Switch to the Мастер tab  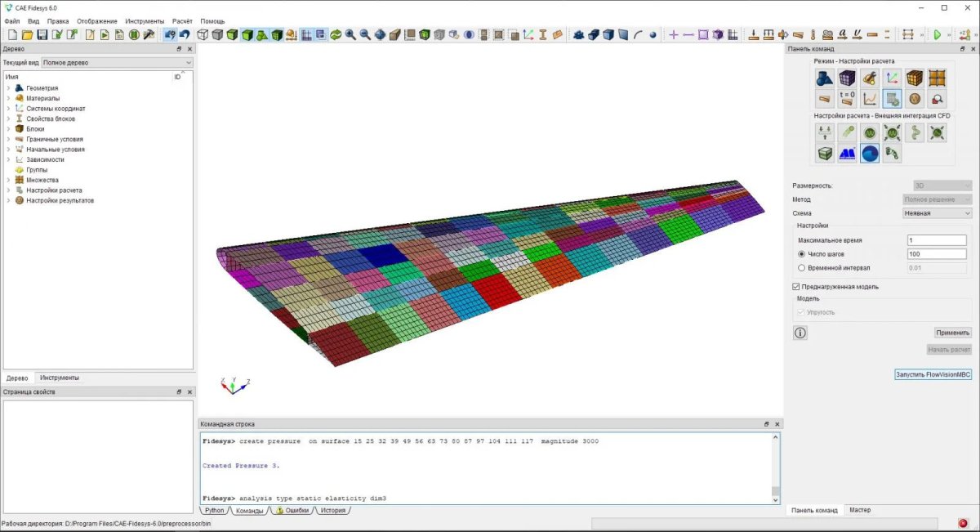(x=860, y=510)
